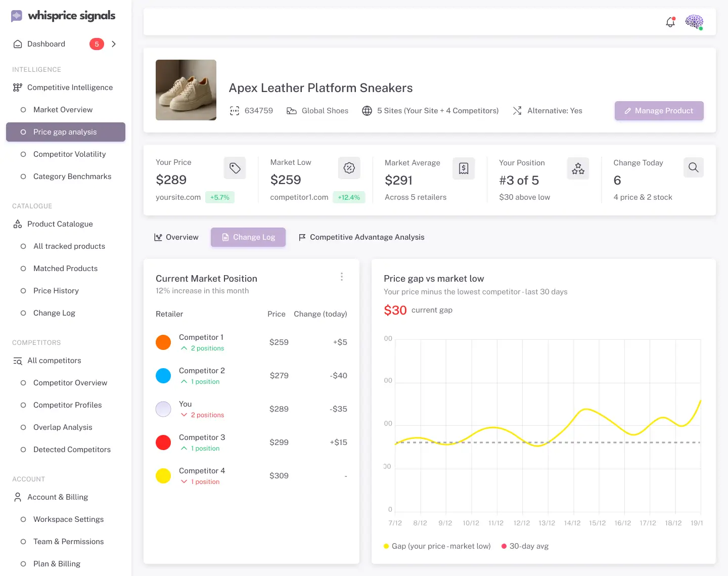Viewport: 728px width, 576px height.
Task: Switch to the Competitive Advantage Analysis tab
Action: (361, 237)
